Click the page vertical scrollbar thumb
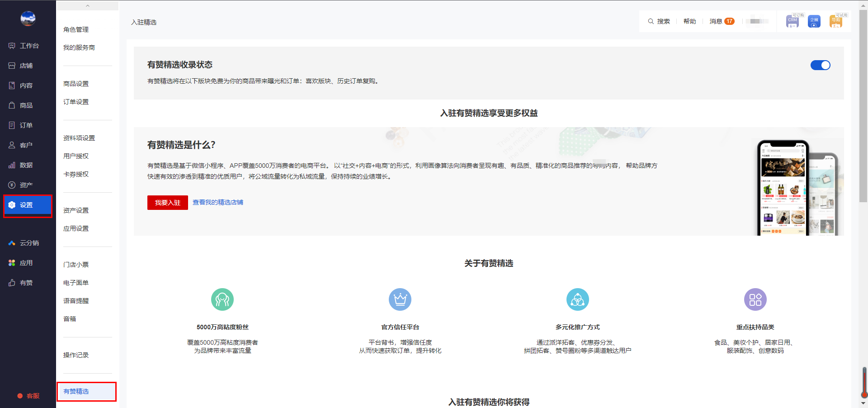 point(863,106)
